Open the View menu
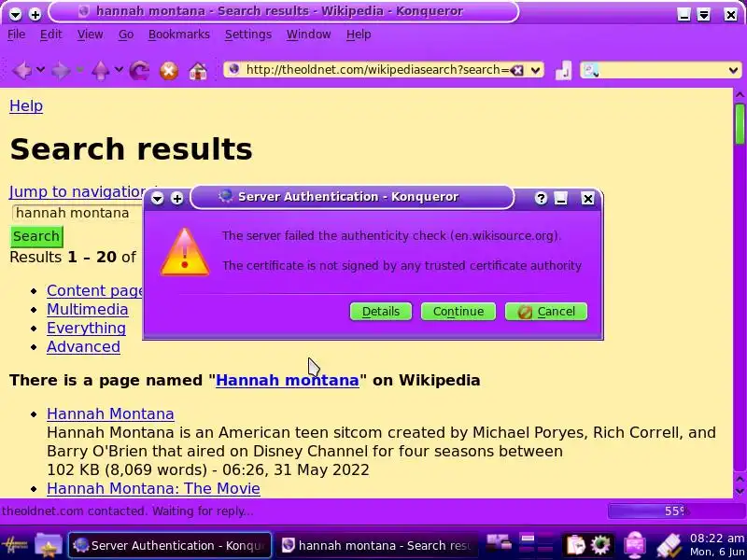The width and height of the screenshot is (747, 560). tap(90, 35)
